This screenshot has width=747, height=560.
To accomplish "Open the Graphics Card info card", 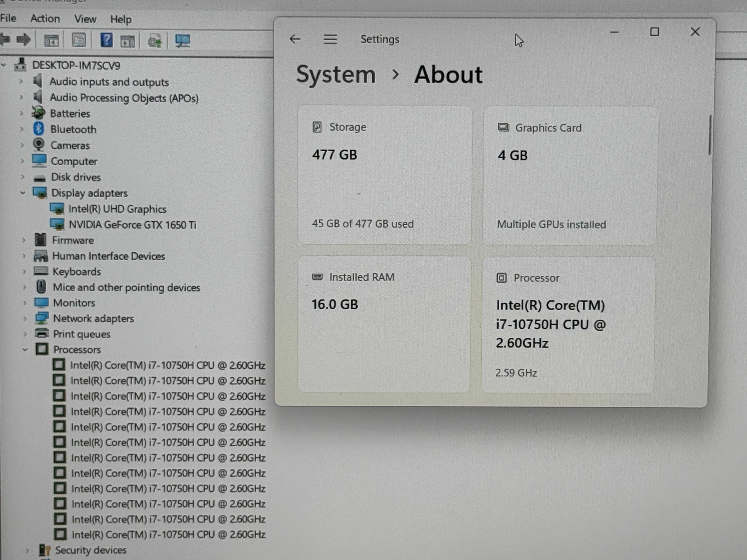I will click(x=570, y=176).
